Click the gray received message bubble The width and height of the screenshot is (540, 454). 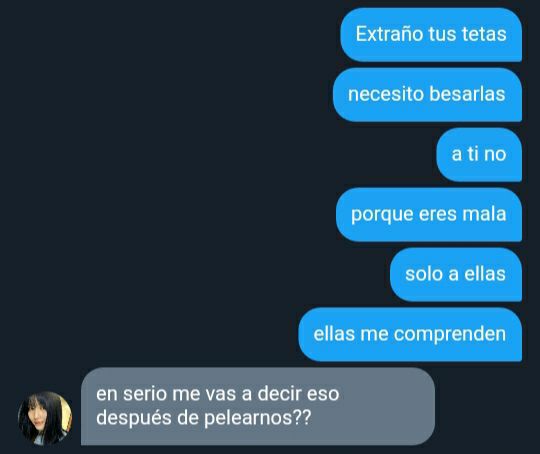click(258, 406)
